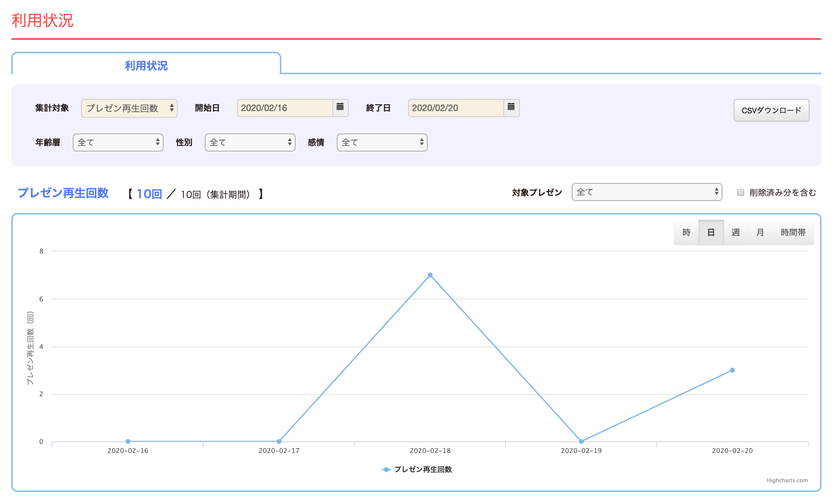Click the data point for 2020-02-20

[x=732, y=370]
